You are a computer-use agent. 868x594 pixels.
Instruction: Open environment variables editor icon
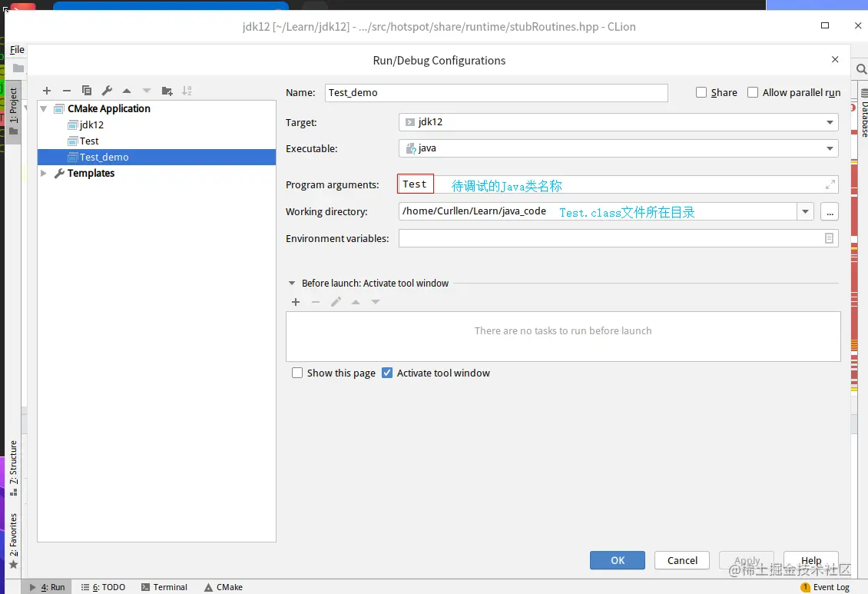pyautogui.click(x=830, y=238)
